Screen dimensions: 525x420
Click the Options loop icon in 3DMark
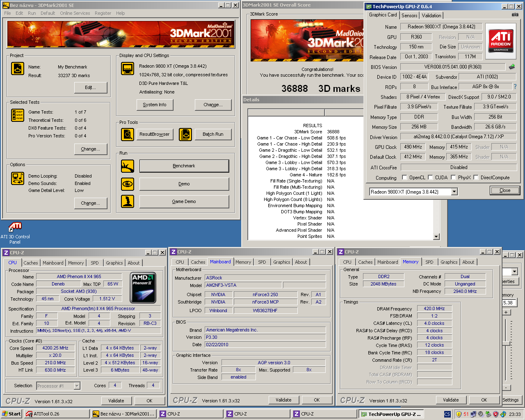click(x=17, y=178)
